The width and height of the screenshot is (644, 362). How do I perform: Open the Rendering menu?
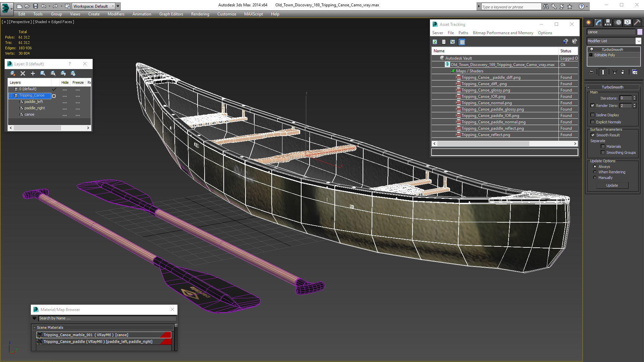200,14
